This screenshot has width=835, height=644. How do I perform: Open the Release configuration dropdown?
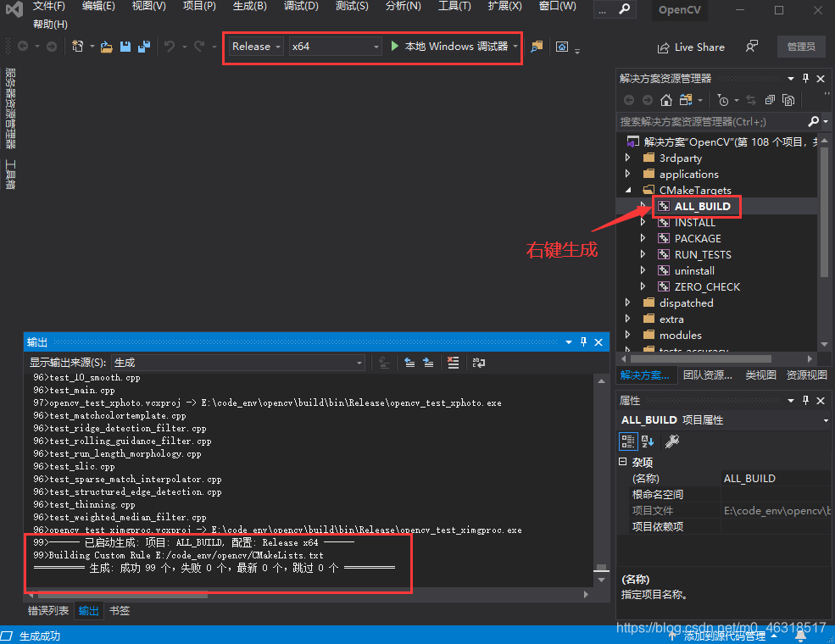tap(277, 47)
